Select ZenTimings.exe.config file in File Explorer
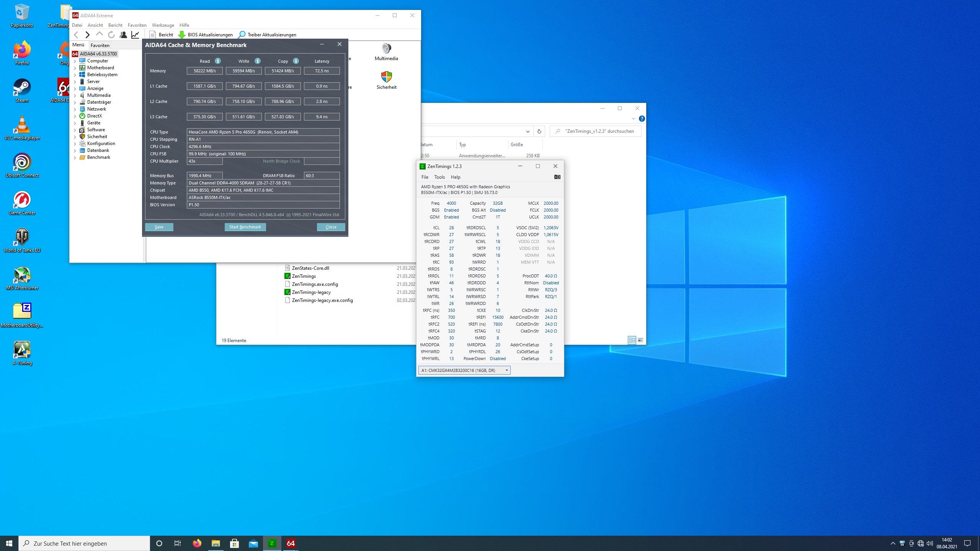The image size is (980, 551). coord(315,284)
